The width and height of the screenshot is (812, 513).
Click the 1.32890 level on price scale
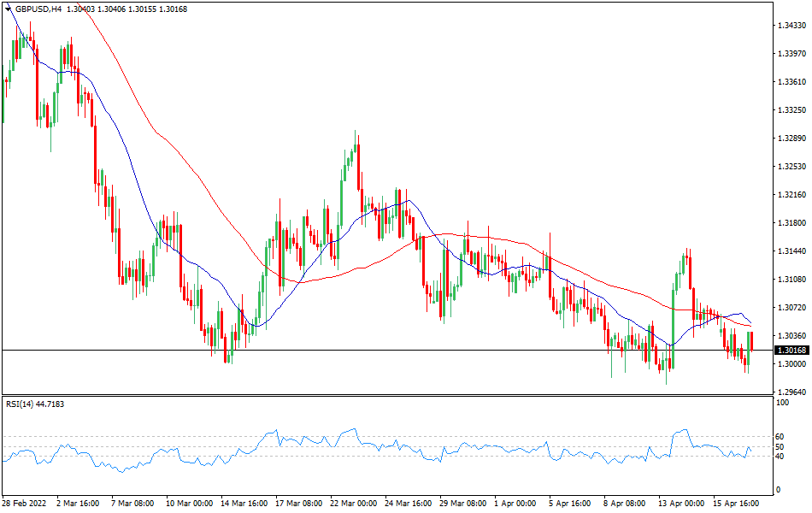point(791,139)
